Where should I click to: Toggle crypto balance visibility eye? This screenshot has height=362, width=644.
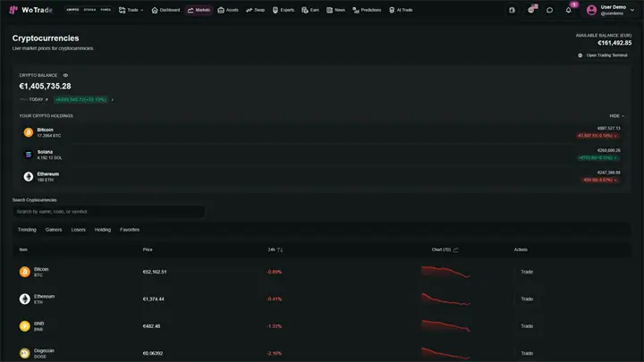coord(65,75)
